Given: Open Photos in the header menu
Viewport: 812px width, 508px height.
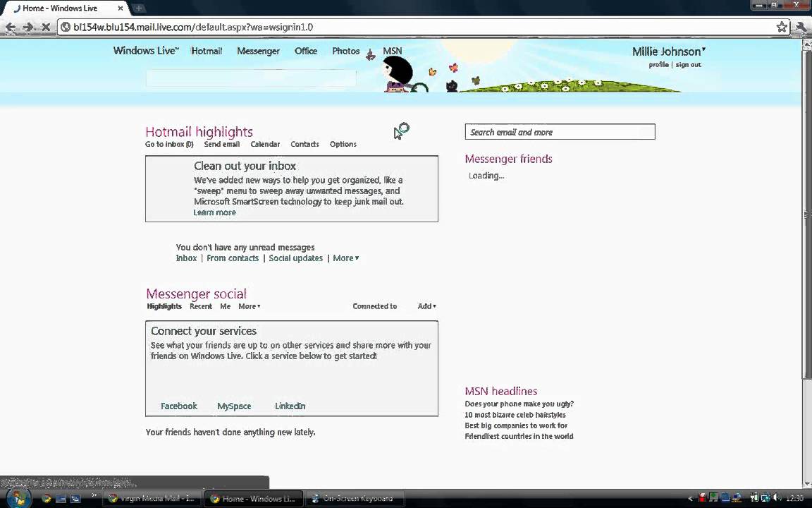Looking at the screenshot, I should click(x=345, y=51).
